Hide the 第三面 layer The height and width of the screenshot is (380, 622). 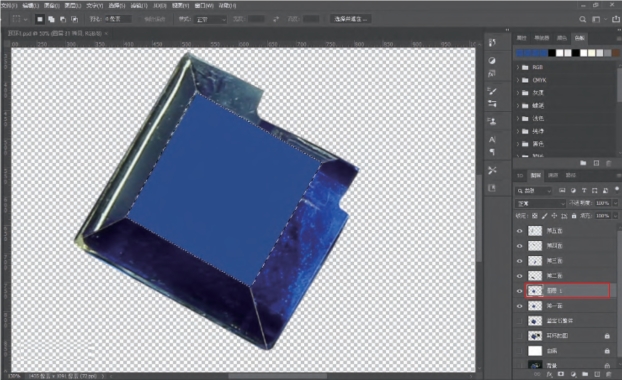519,261
